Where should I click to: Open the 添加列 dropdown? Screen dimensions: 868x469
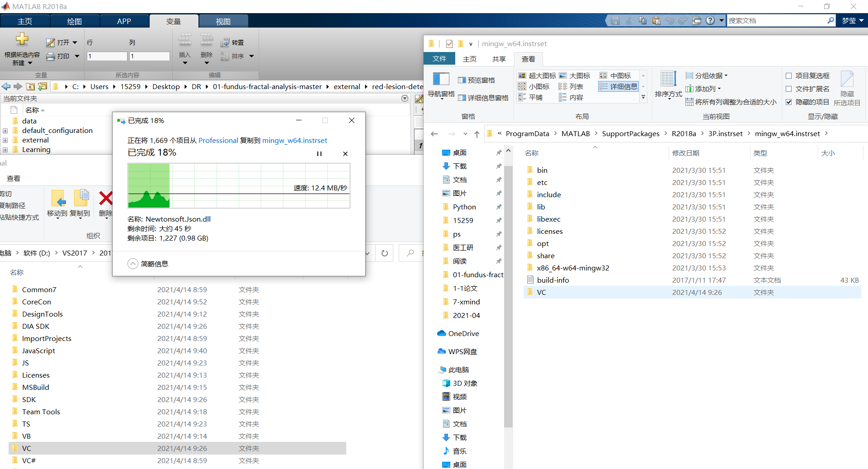(703, 89)
